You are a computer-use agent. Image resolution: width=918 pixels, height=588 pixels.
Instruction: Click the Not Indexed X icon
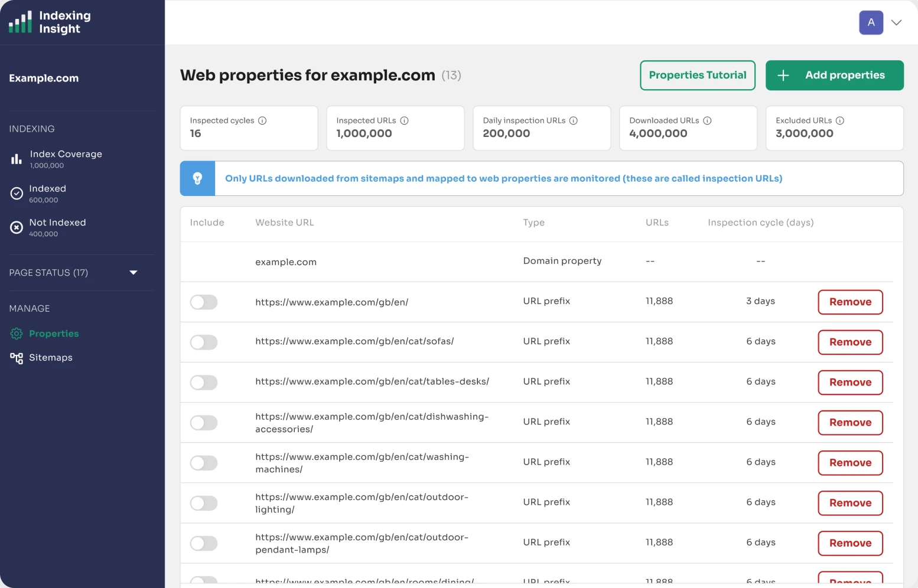[16, 227]
